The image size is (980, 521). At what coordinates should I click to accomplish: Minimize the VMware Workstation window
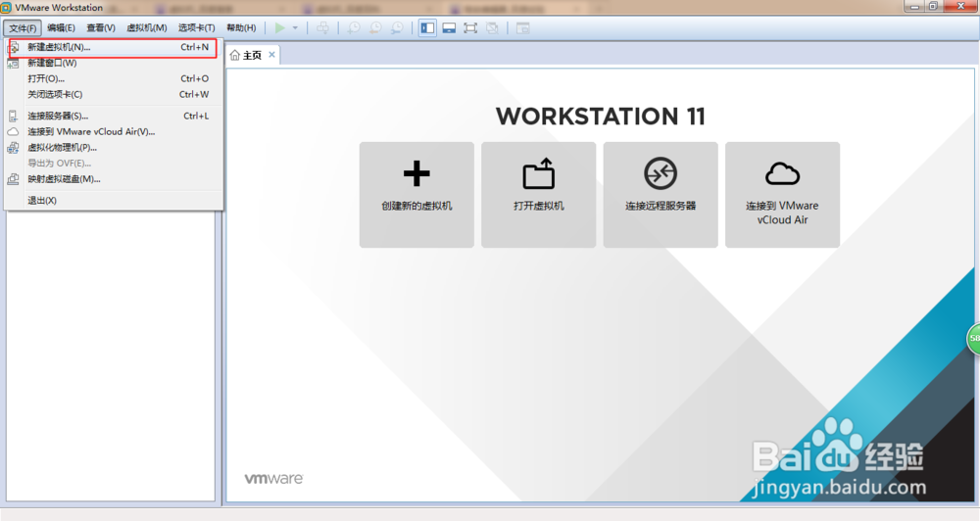tap(915, 6)
